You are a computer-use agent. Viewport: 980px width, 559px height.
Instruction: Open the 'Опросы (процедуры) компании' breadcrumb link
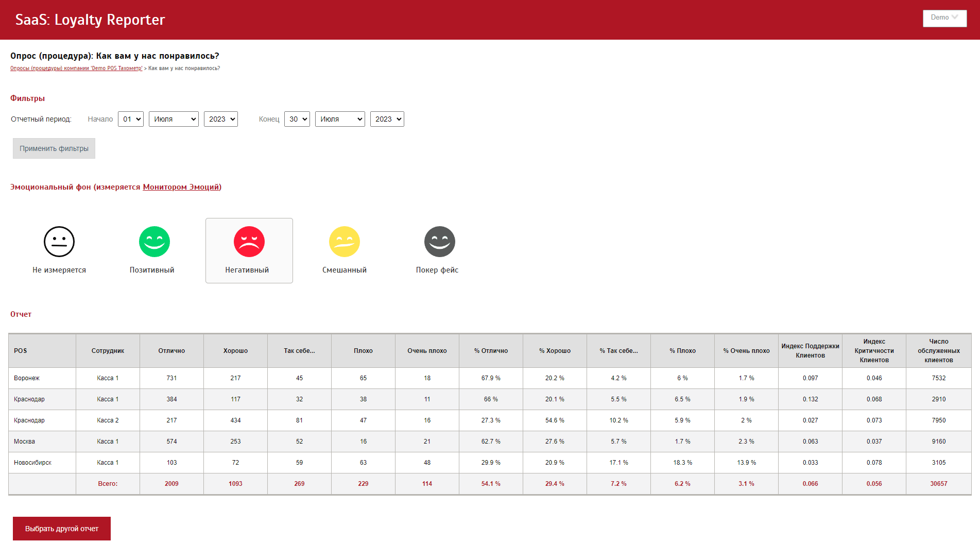(76, 69)
